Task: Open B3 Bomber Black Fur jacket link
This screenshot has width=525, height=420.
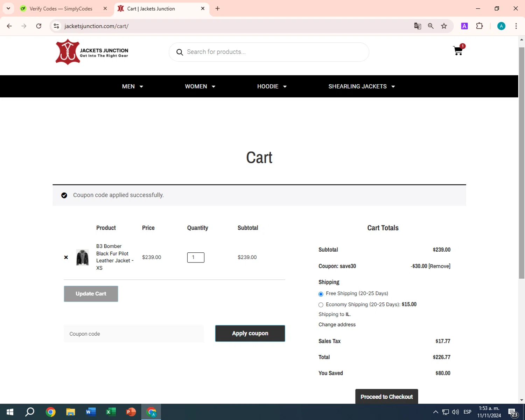Action: tap(115, 257)
